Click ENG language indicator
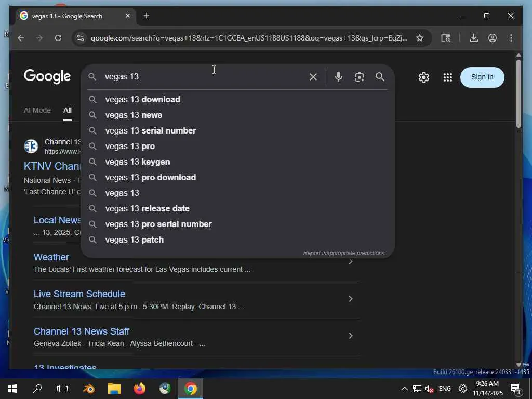This screenshot has height=399, width=532. point(445,389)
